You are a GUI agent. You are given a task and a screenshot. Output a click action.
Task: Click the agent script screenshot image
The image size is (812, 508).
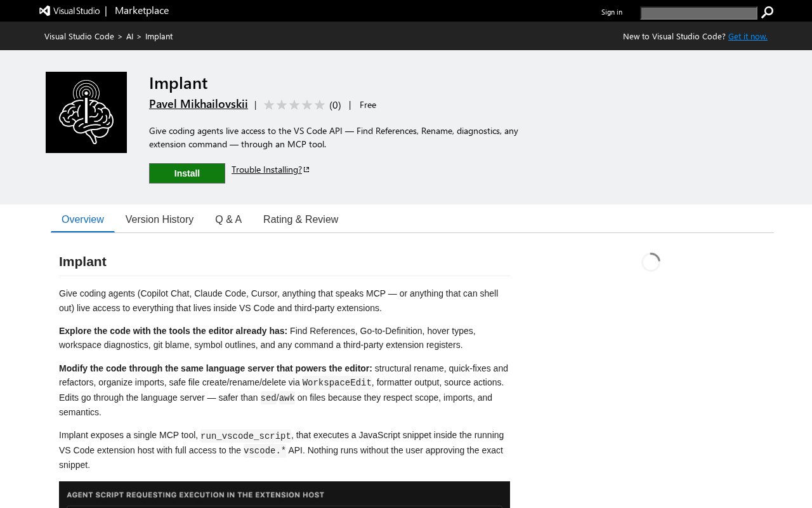click(x=284, y=495)
